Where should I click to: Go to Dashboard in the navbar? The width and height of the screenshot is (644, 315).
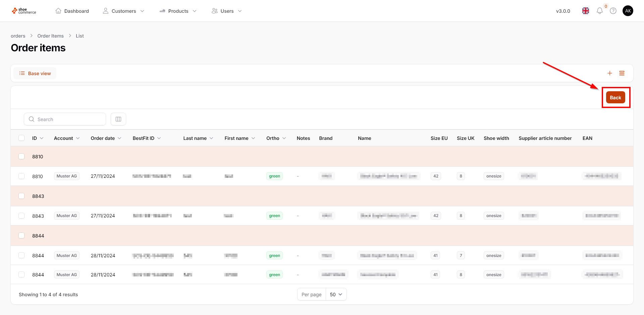[x=72, y=11]
